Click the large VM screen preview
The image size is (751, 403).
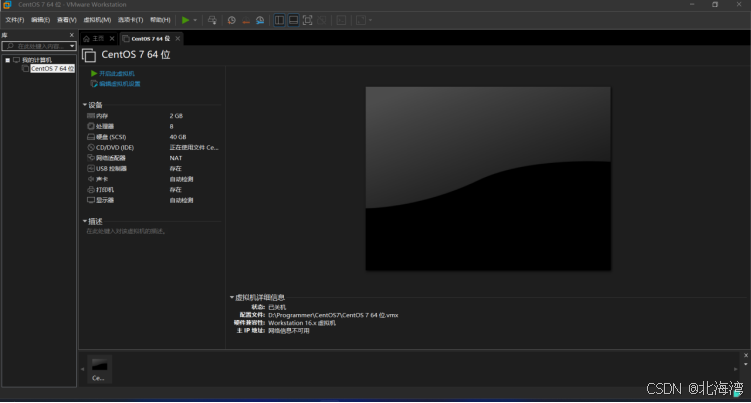[488, 179]
